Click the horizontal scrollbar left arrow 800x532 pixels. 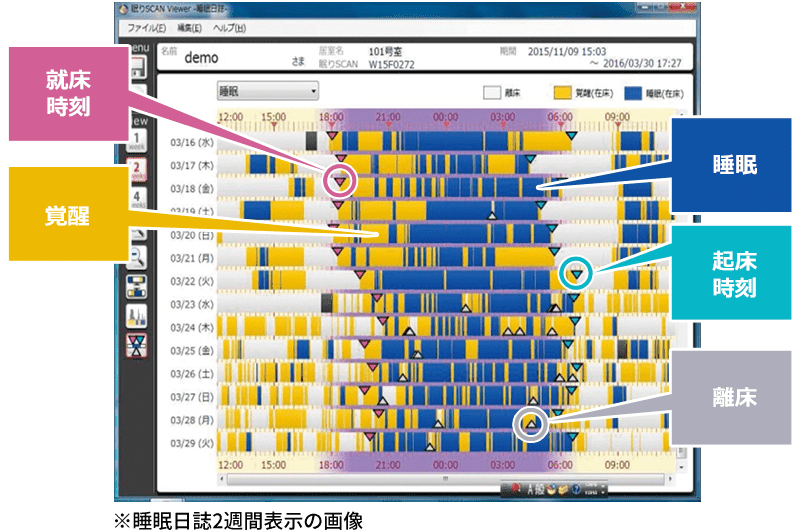223,479
